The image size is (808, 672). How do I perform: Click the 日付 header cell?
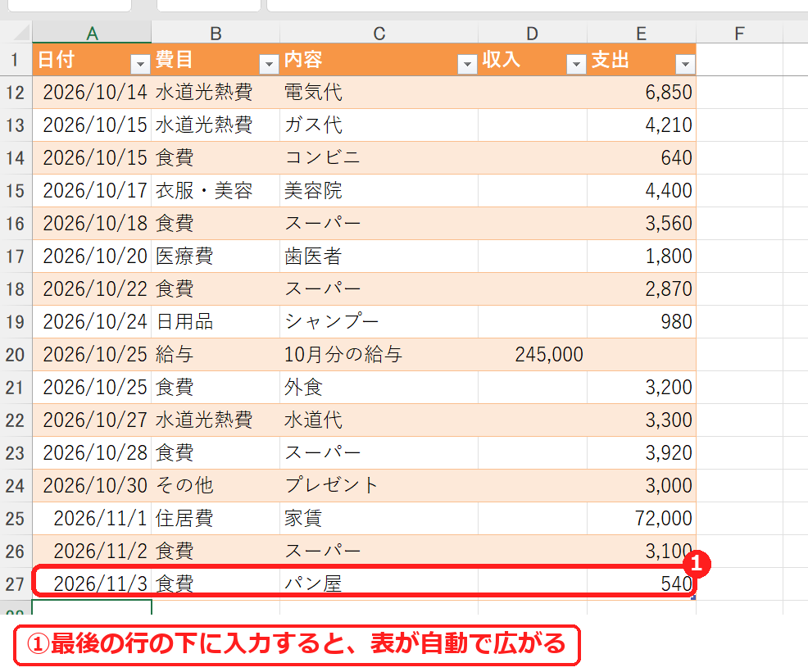[x=92, y=60]
